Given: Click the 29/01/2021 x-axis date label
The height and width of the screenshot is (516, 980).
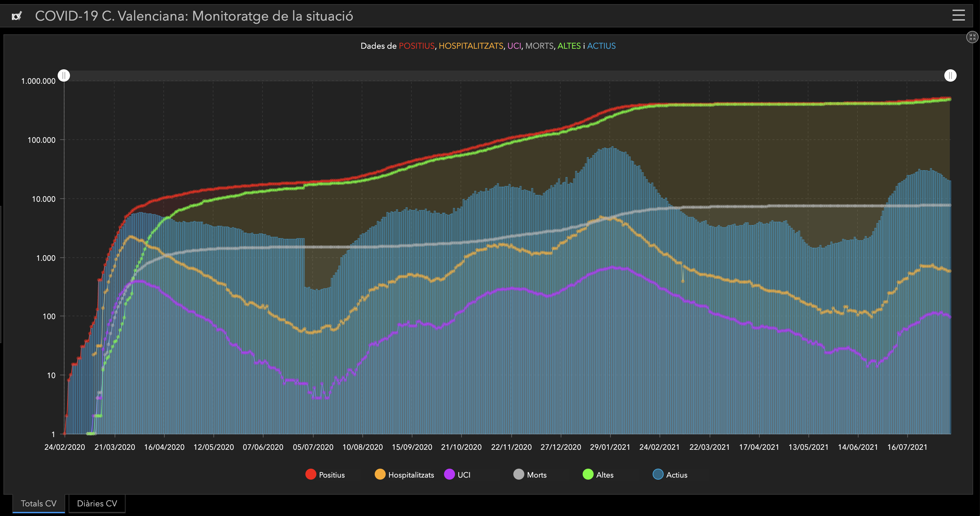Looking at the screenshot, I should pyautogui.click(x=610, y=447).
